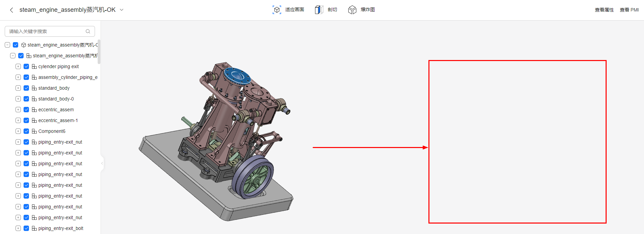The image size is (644, 234).
Task: Click the tree panel vertical scrollbar
Action: pos(99,51)
